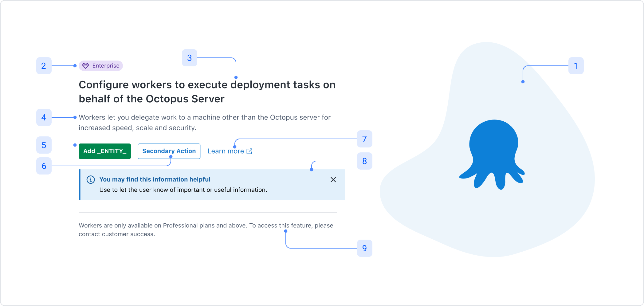Click the annotation marker numbered 2
This screenshot has height=306, width=644.
click(44, 66)
